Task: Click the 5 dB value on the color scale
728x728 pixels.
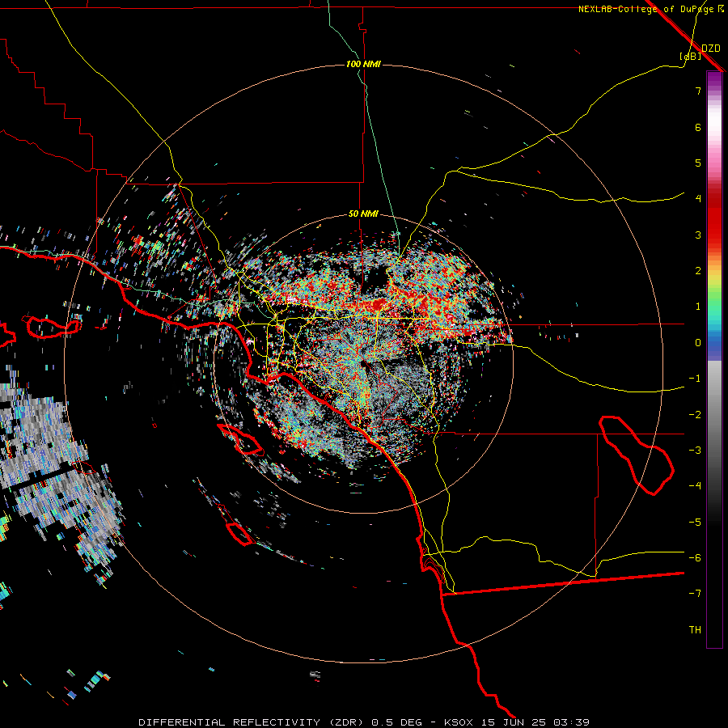Action: tap(698, 163)
